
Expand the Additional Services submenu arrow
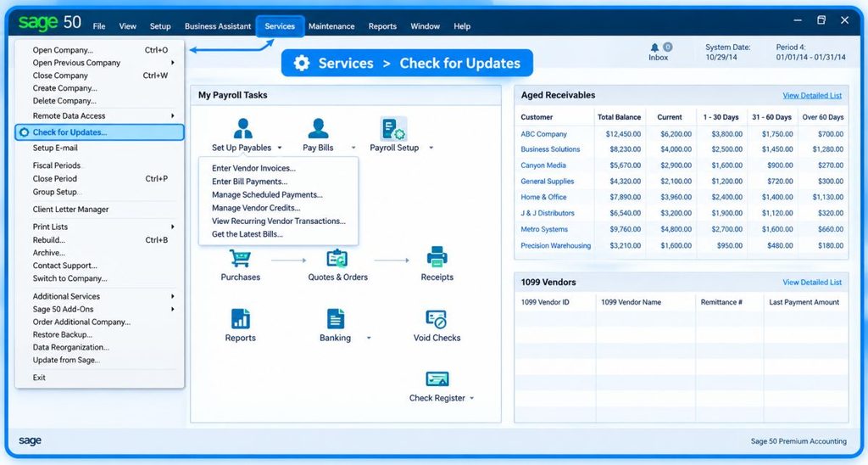tap(173, 296)
